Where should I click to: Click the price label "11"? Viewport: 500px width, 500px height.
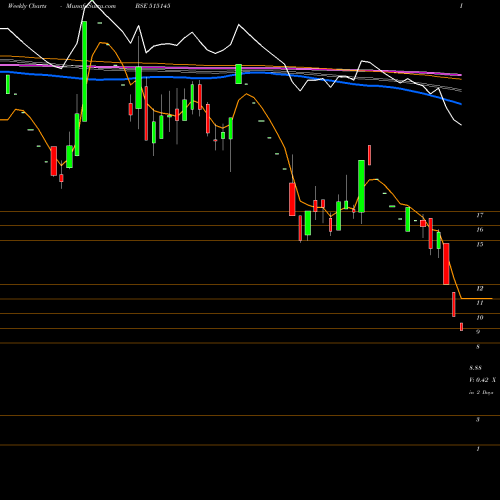click(x=480, y=303)
